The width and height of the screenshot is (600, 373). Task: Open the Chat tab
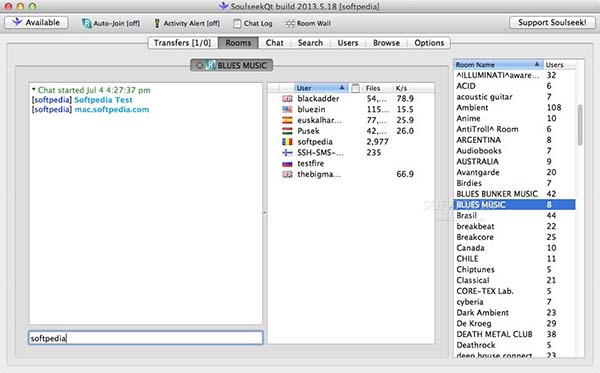[275, 43]
